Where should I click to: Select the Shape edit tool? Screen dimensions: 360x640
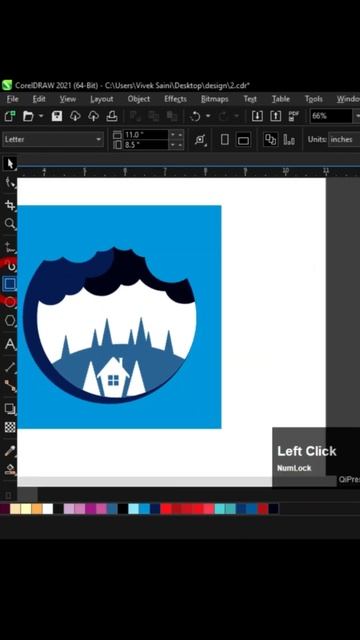click(x=10, y=183)
